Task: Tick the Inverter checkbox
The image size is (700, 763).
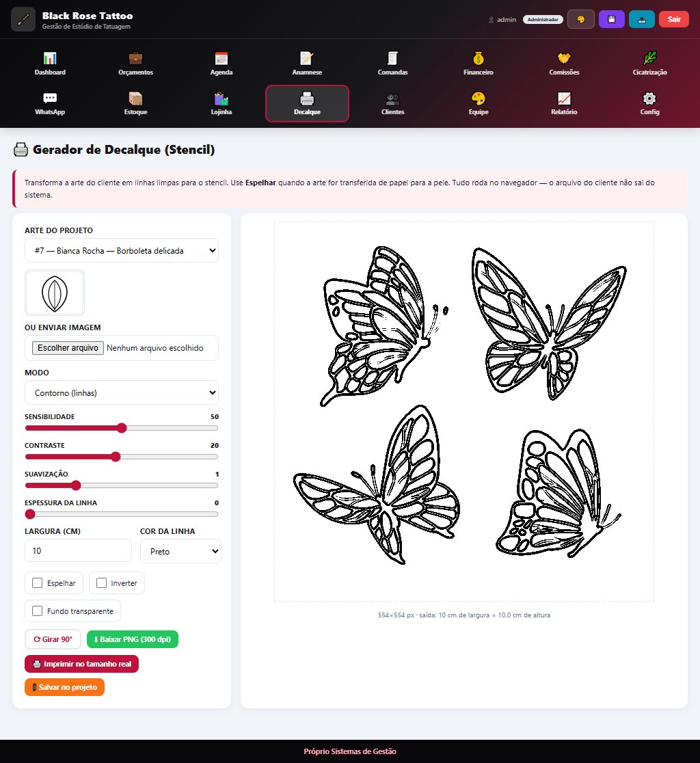Action: point(101,583)
